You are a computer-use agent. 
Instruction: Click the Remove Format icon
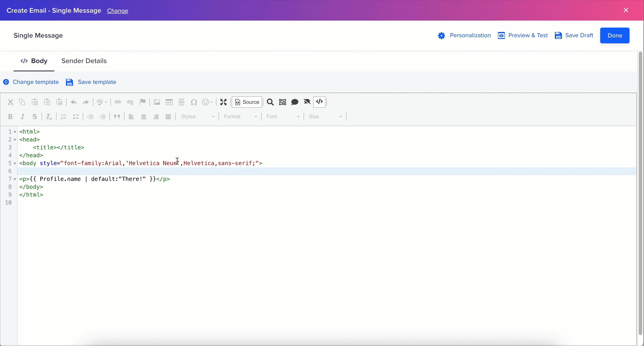point(49,117)
